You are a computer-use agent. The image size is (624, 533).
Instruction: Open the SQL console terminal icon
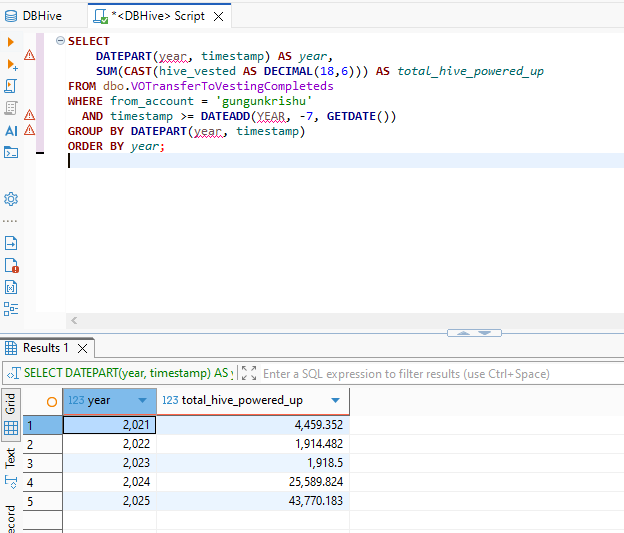click(11, 152)
